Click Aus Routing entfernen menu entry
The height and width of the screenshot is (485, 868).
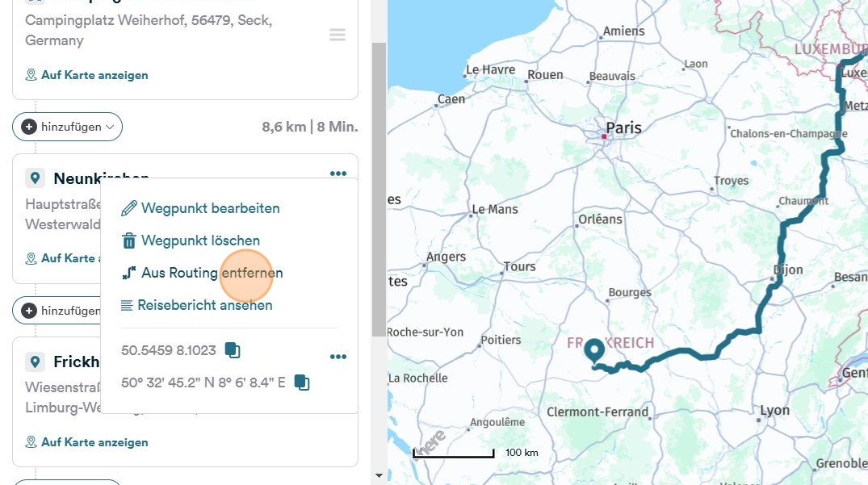point(202,273)
